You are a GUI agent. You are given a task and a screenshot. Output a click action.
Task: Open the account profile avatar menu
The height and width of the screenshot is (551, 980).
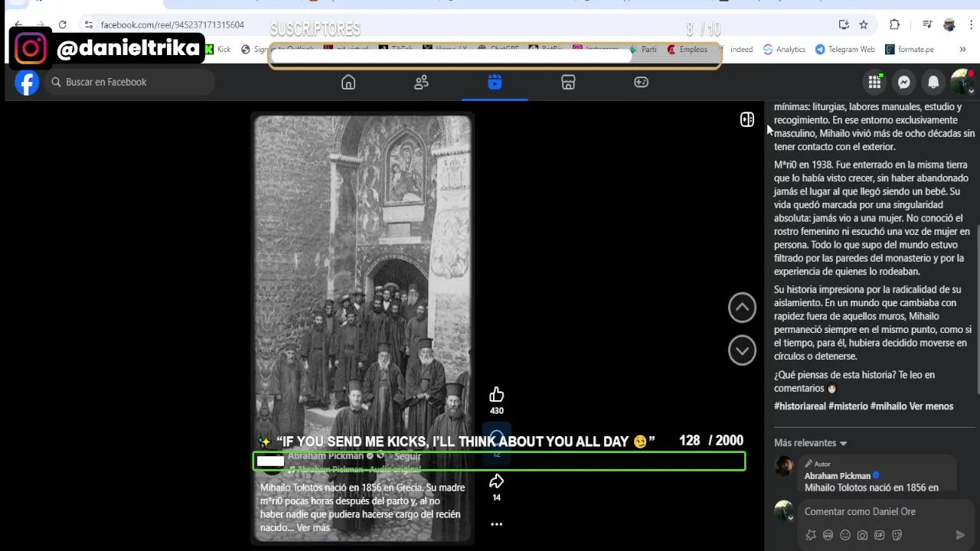pyautogui.click(x=962, y=82)
